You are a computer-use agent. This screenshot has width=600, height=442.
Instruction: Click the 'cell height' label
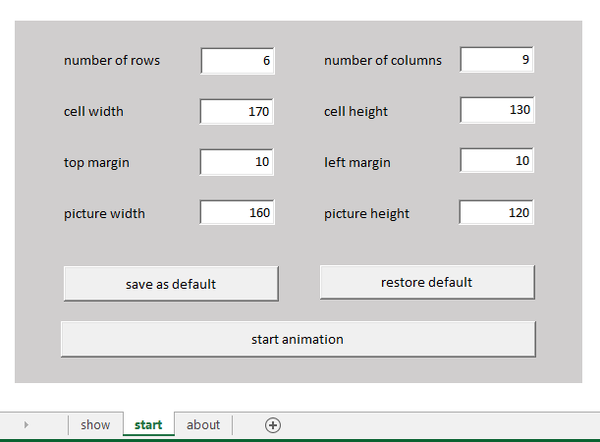click(x=355, y=112)
